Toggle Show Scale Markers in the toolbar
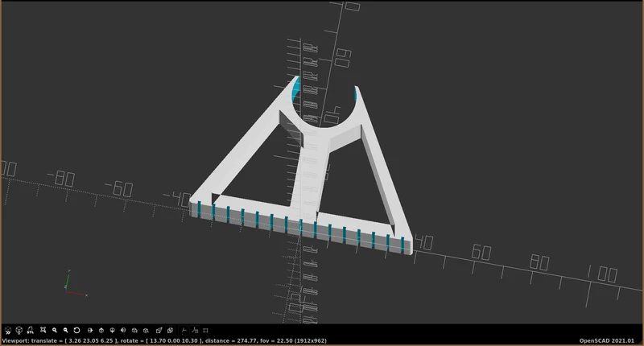 click(x=195, y=331)
